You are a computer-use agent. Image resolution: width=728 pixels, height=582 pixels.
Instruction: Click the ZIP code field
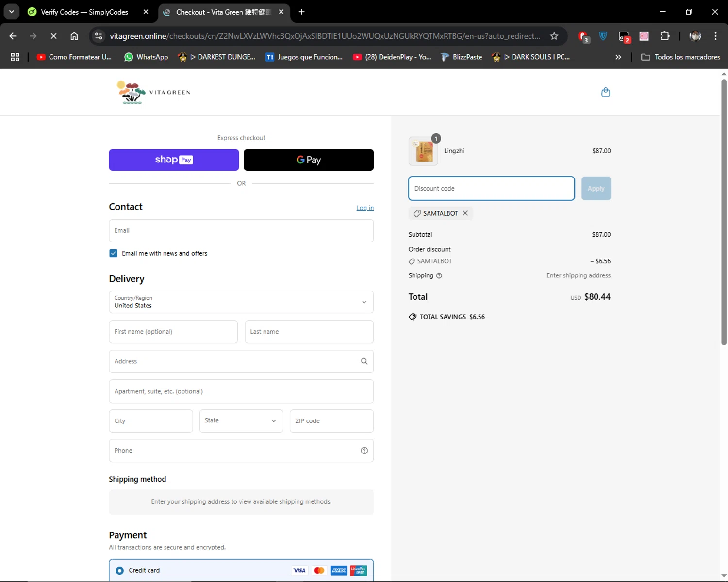331,421
